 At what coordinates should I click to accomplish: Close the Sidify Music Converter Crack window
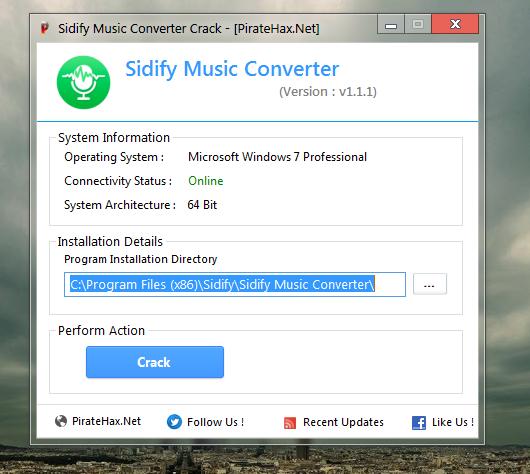[455, 24]
